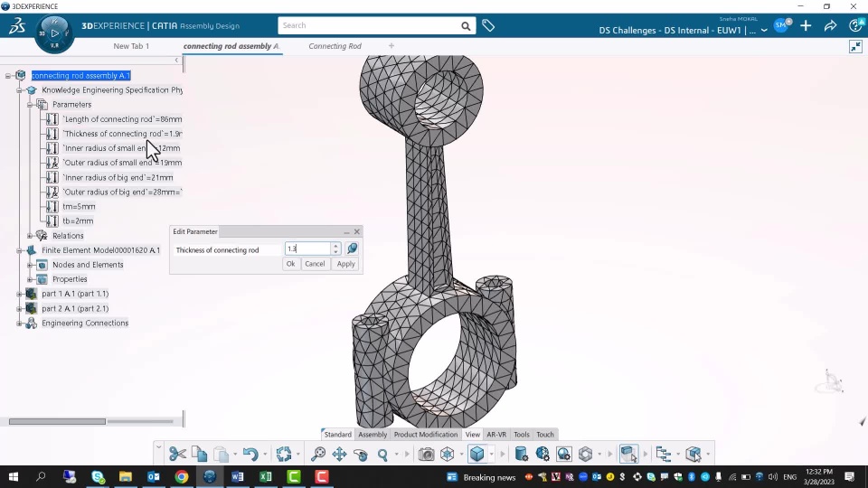Click the tree panel horizontal scrollbar
The width and height of the screenshot is (868, 488).
point(57,422)
